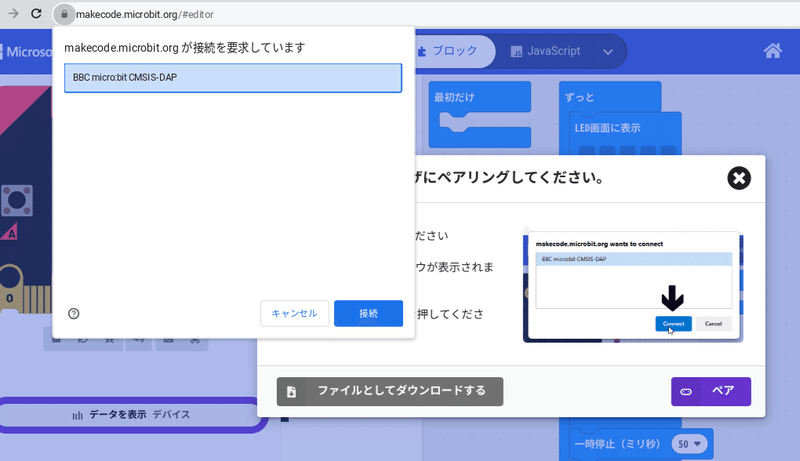800x461 pixels.
Task: Click the Microsoft logo in header
Action: (x=26, y=52)
